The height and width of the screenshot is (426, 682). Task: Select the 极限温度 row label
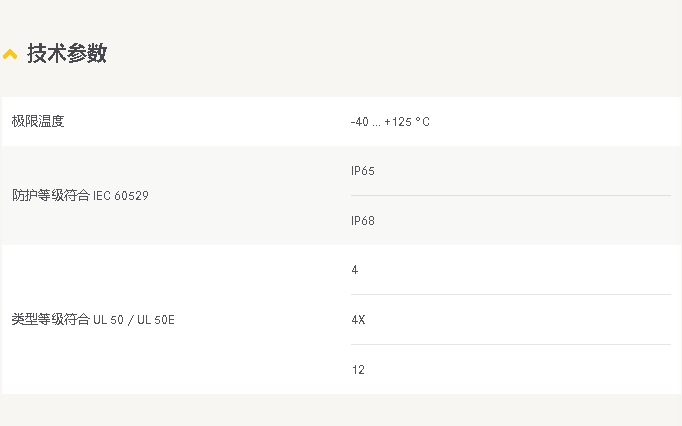(38, 121)
